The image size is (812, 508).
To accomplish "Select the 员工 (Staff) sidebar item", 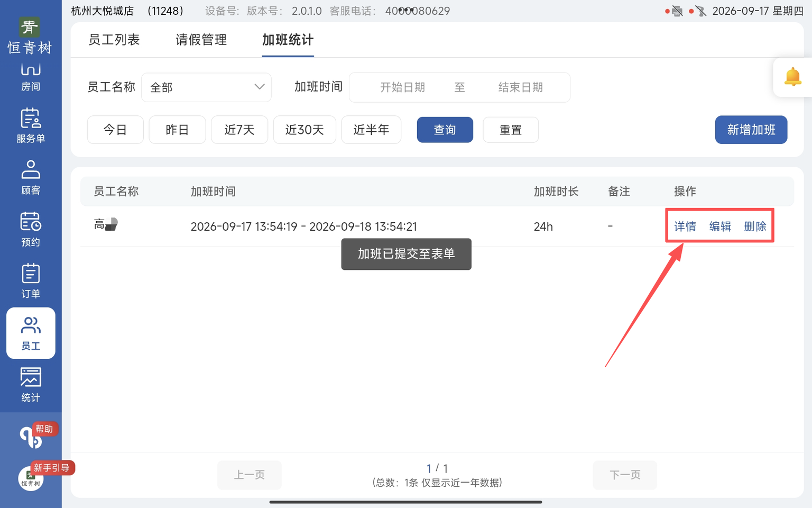I will pos(31,333).
